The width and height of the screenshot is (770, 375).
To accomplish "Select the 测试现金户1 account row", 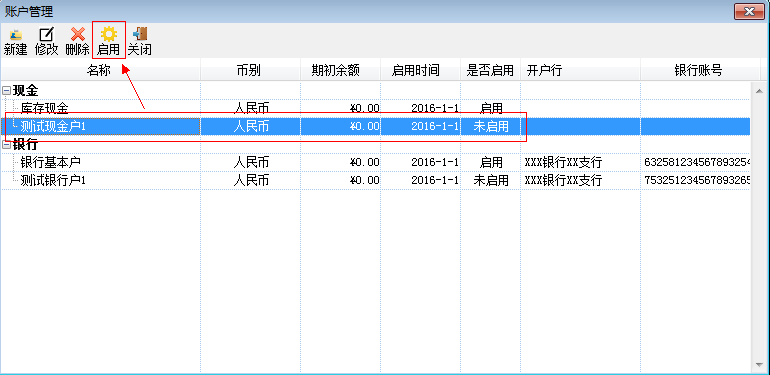I will [376, 127].
